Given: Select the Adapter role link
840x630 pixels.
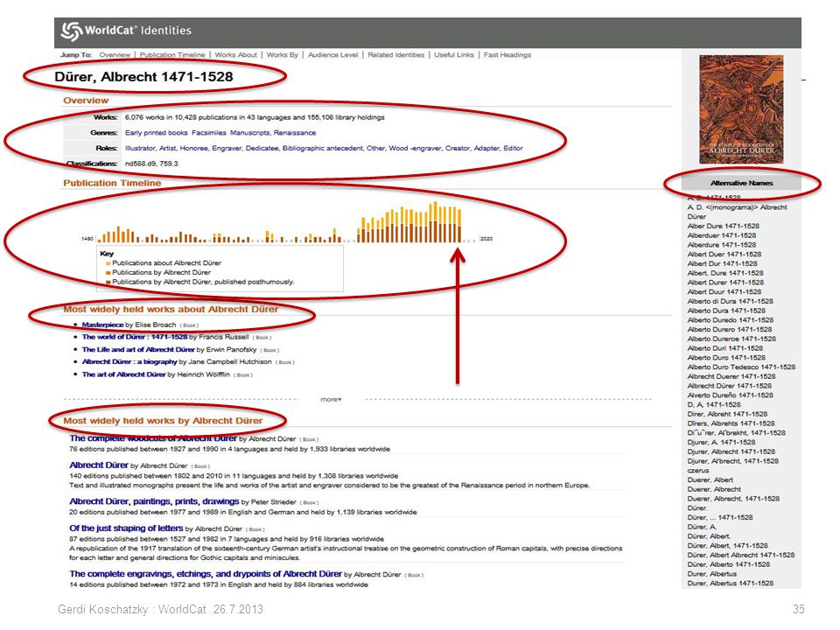Looking at the screenshot, I should point(486,149).
